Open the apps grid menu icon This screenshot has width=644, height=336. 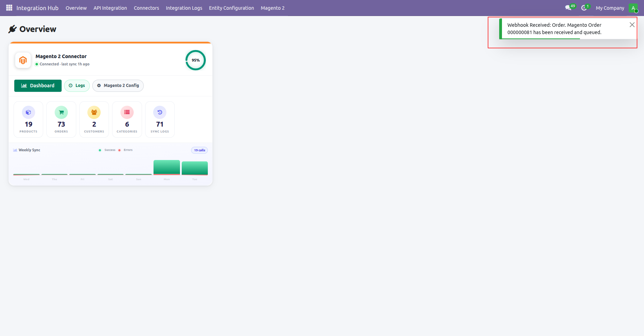point(9,8)
